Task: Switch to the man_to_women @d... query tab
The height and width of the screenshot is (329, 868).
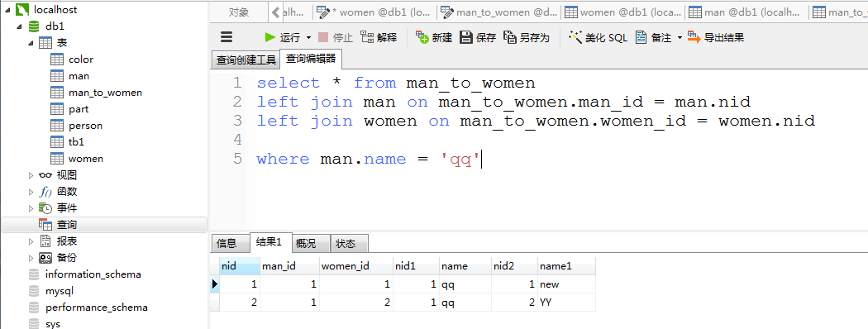Action: (x=498, y=12)
